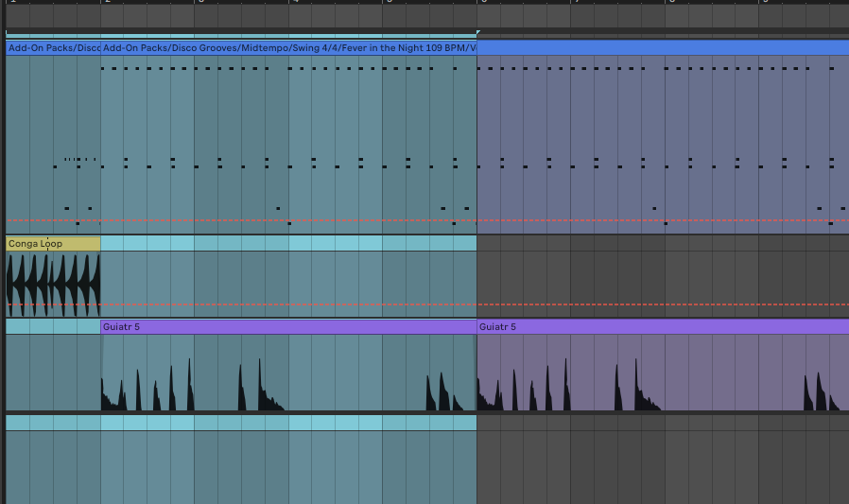Click the right end of the loop brace
Viewport: 849px width, 504px height.
point(475,34)
